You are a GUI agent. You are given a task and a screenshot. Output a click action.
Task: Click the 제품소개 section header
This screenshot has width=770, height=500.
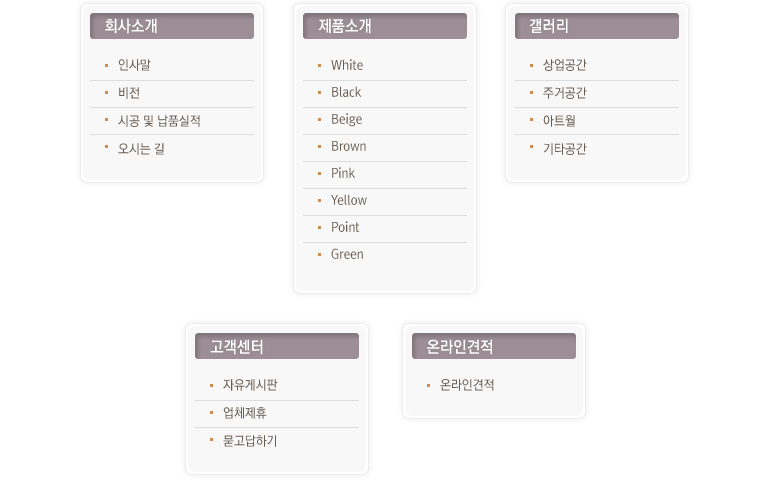[385, 26]
